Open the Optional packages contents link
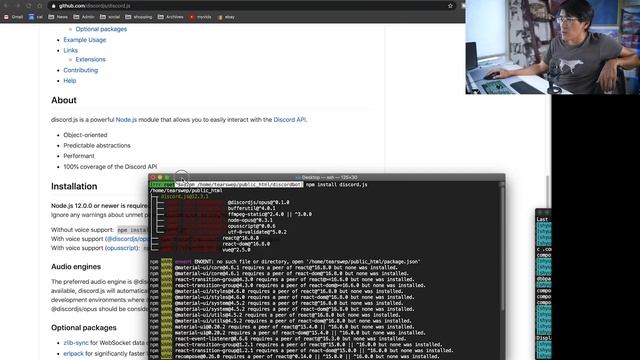 coord(101,29)
